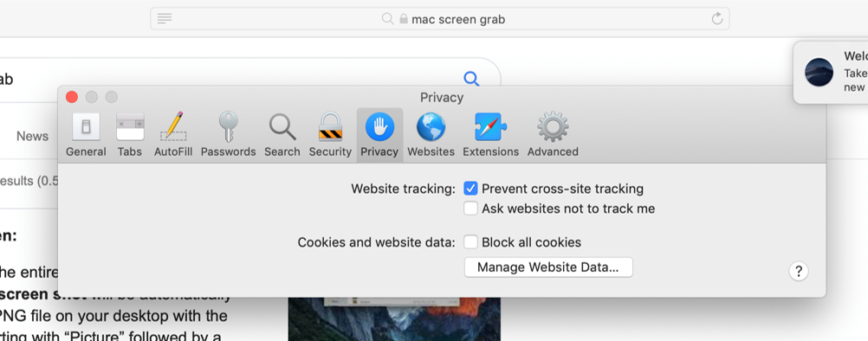
Task: Click the Manage Website Data button
Action: 548,267
